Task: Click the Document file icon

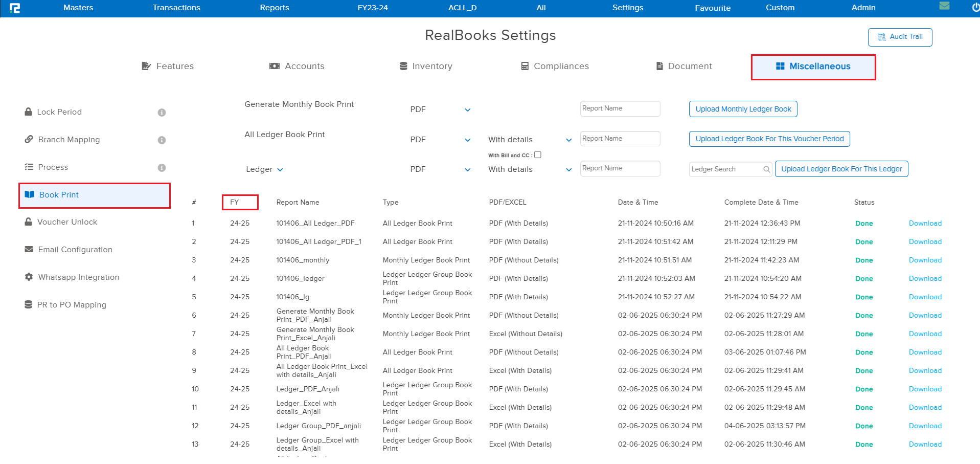Action: [x=659, y=66]
